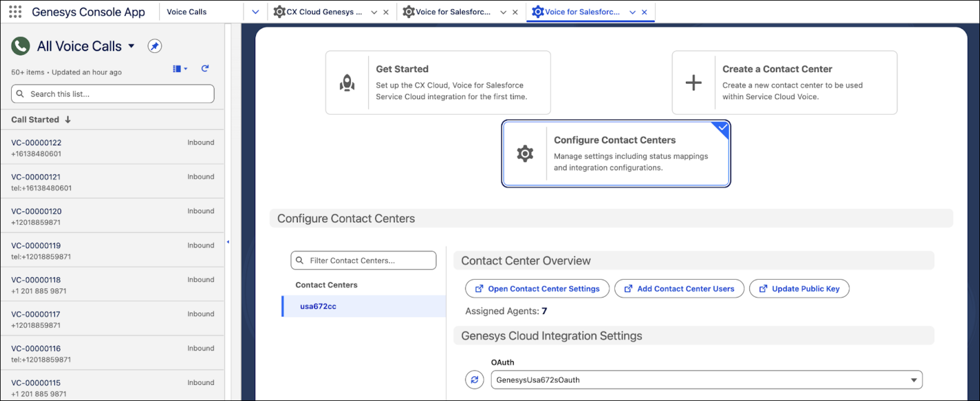Viewport: 980px width, 401px height.
Task: Click the magnifier in Filter Contact Centers field
Action: (299, 260)
